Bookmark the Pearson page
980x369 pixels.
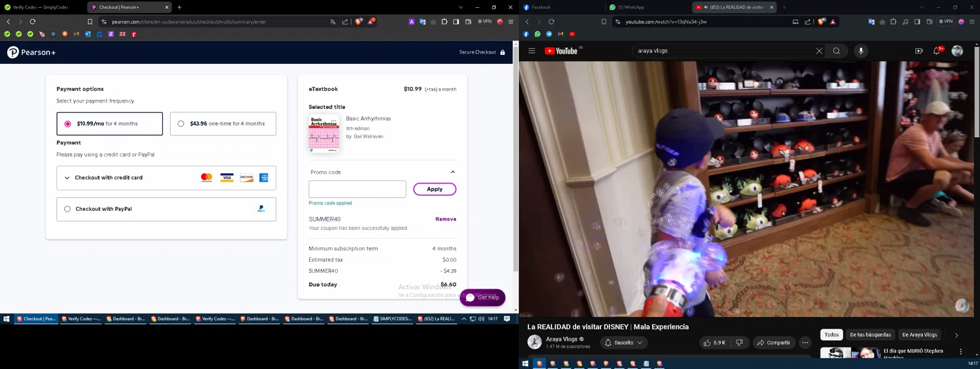click(90, 22)
